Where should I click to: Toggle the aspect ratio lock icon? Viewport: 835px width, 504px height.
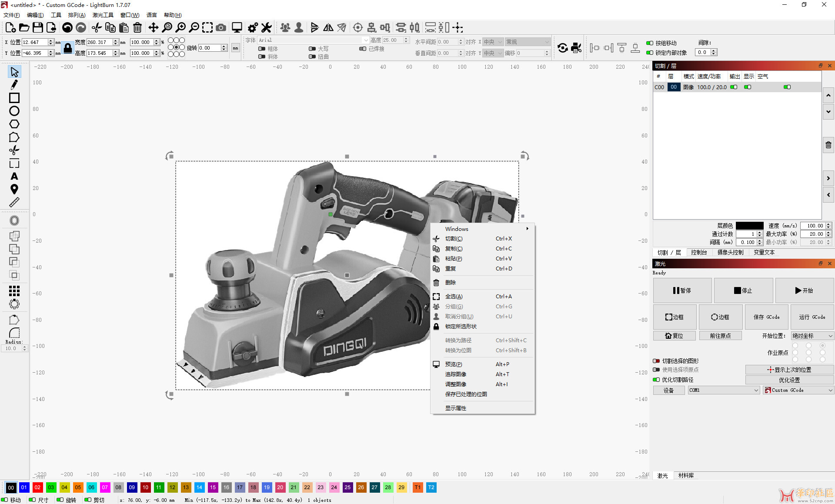[x=68, y=48]
